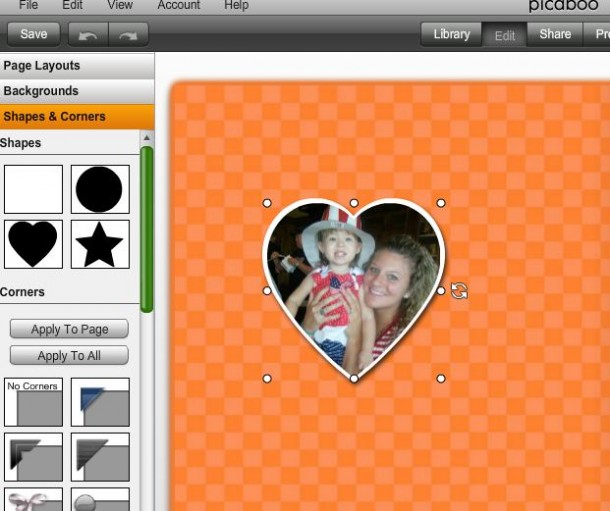610x511 pixels.
Task: Click the redo arrow button
Action: pos(129,35)
